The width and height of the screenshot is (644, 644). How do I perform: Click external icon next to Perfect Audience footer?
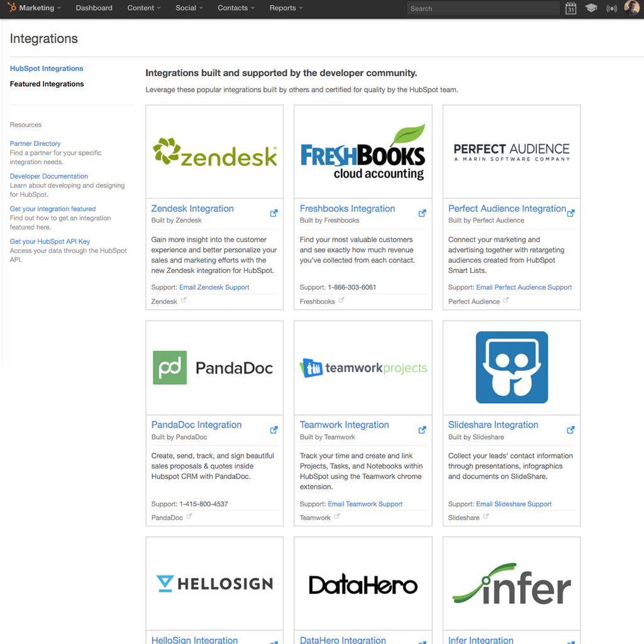coord(506,300)
